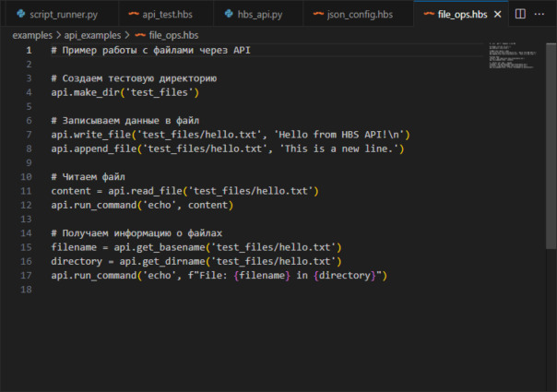Image resolution: width=557 pixels, height=392 pixels.
Task: Click the file icon on json_config.hbs tab
Action: 319,15
